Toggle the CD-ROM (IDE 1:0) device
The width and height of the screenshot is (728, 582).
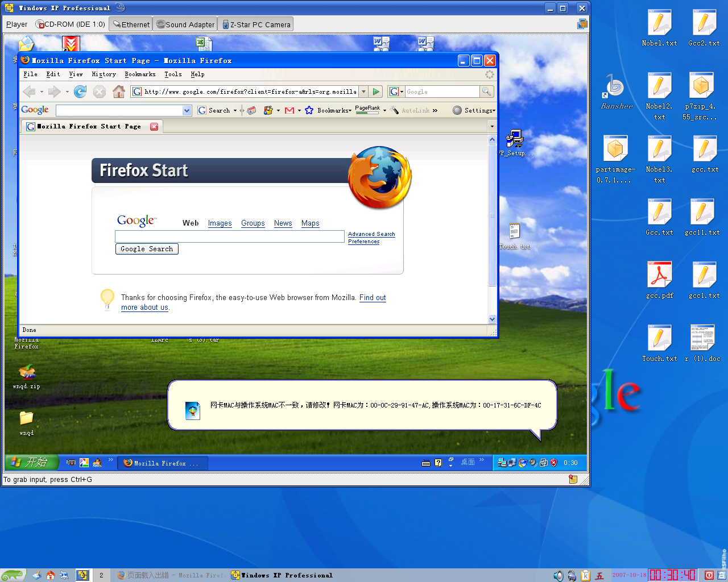[70, 24]
